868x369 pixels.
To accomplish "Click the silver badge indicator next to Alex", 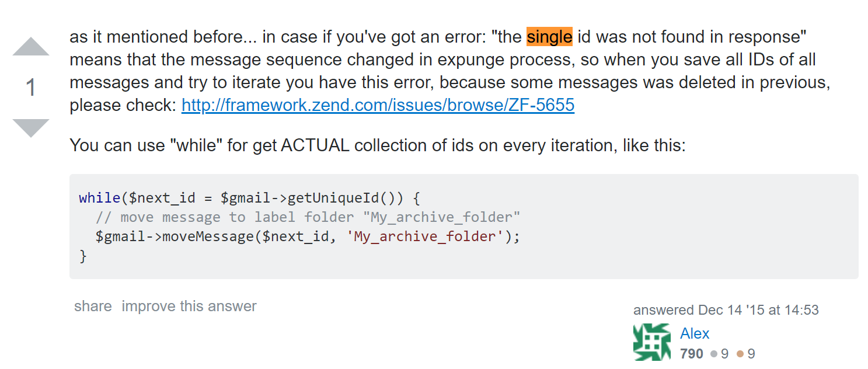I will (x=713, y=353).
